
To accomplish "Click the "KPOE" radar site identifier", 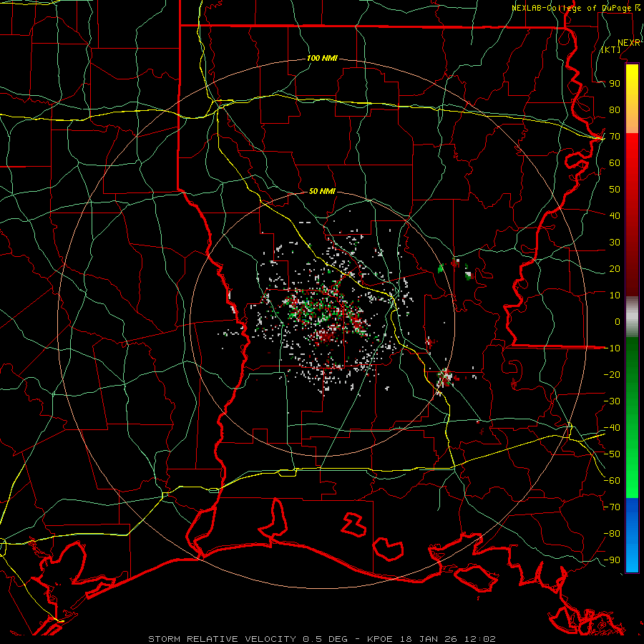I will coord(379,639).
